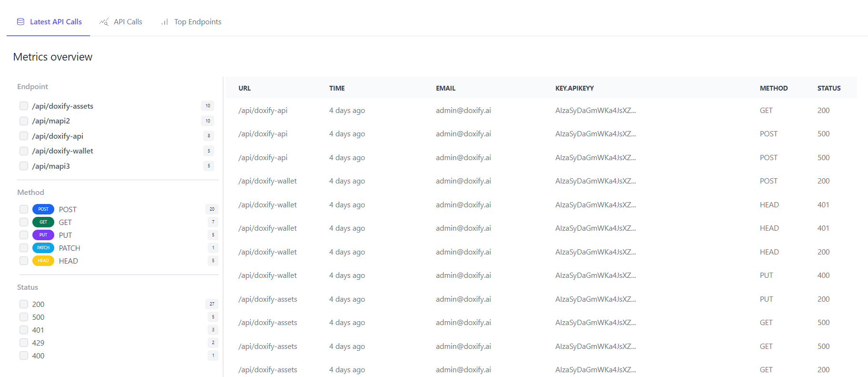Check the /api/mapi2 endpoint filter
This screenshot has height=377, width=868.
tap(24, 121)
